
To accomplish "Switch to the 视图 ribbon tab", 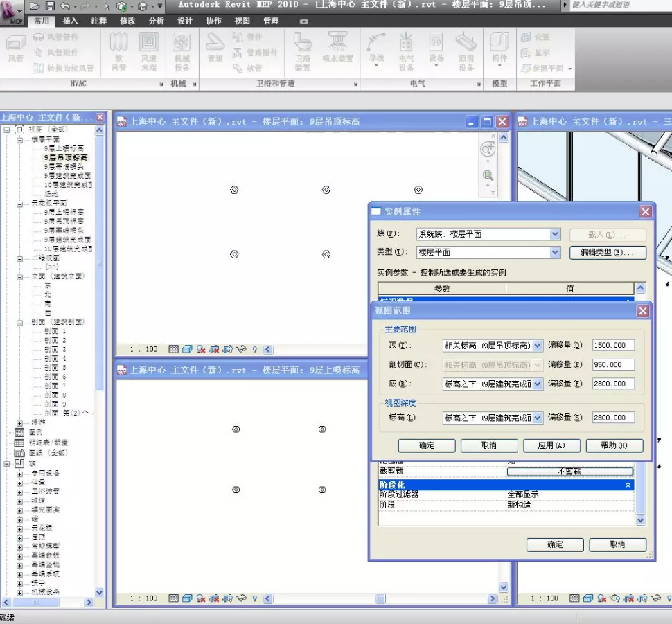I will 242,21.
